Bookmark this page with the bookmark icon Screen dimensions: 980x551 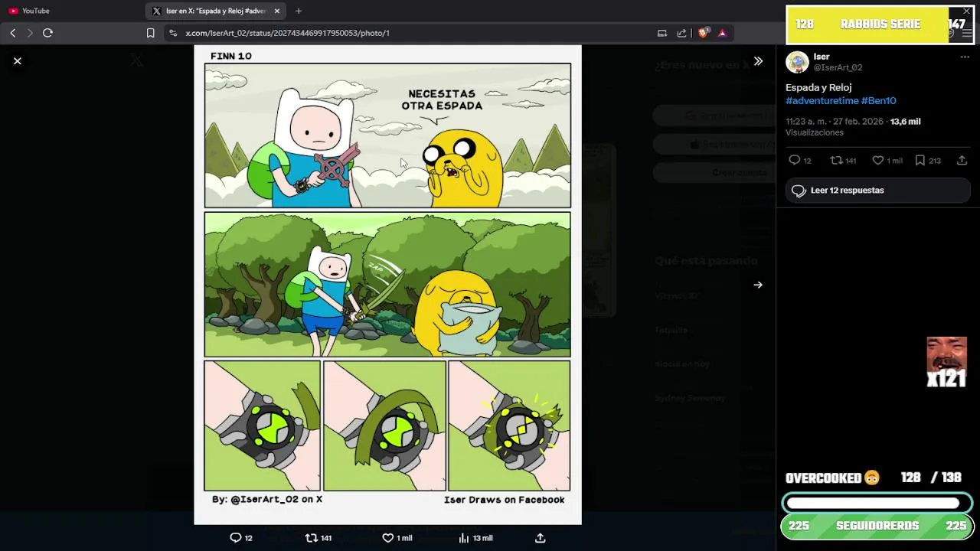pos(150,33)
